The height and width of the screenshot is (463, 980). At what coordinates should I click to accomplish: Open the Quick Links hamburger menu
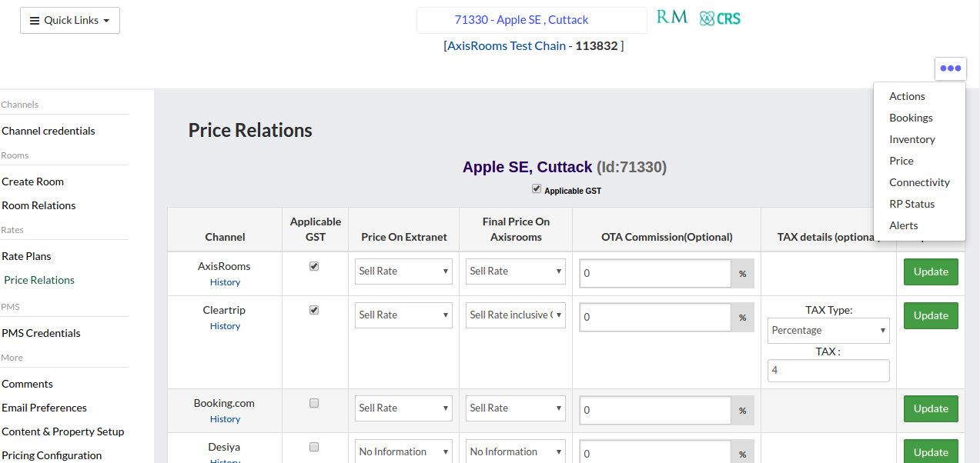(70, 21)
